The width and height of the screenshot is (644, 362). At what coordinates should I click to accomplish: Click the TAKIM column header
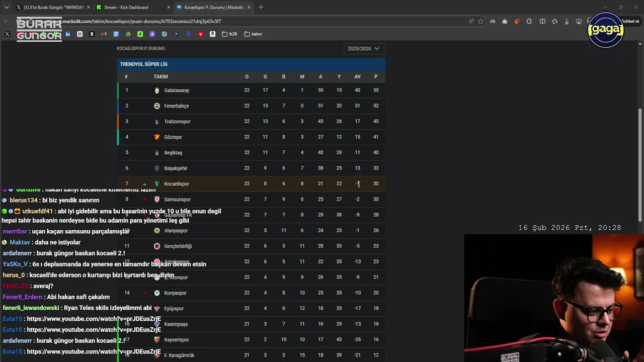[161, 77]
